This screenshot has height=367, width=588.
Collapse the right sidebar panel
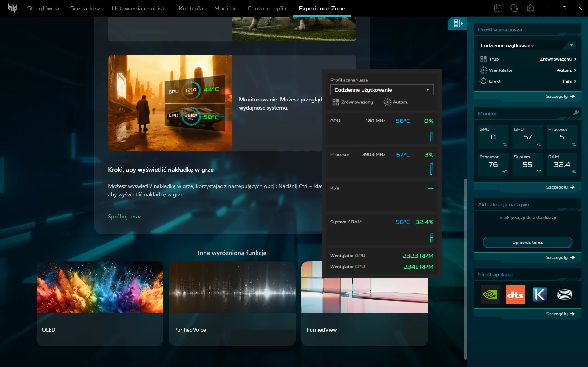pyautogui.click(x=458, y=23)
